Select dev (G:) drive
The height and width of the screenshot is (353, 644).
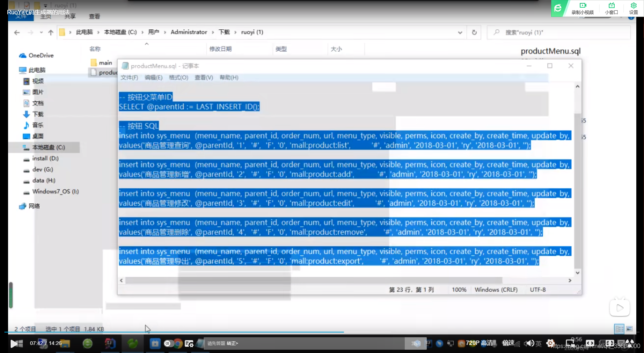click(x=38, y=169)
